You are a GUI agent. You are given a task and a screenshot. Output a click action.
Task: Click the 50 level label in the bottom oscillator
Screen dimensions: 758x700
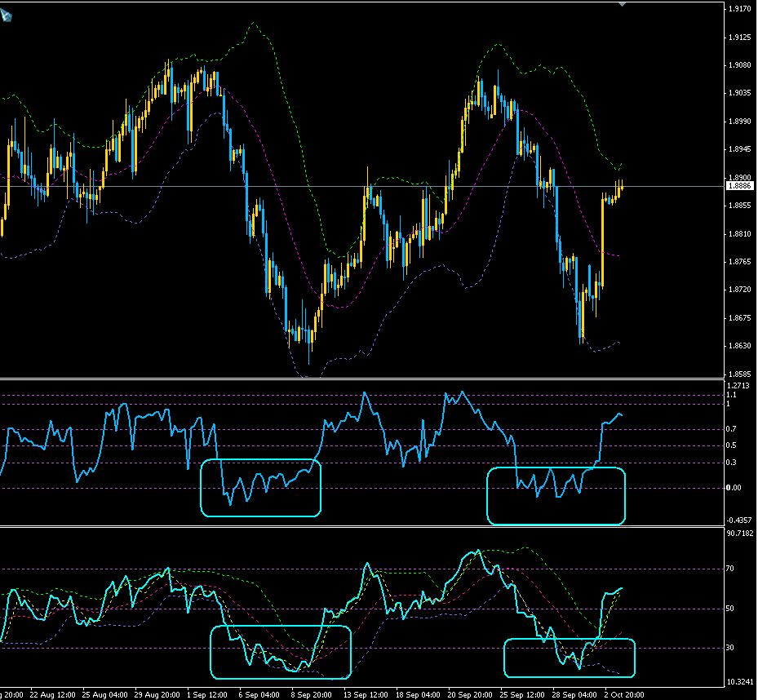point(729,609)
